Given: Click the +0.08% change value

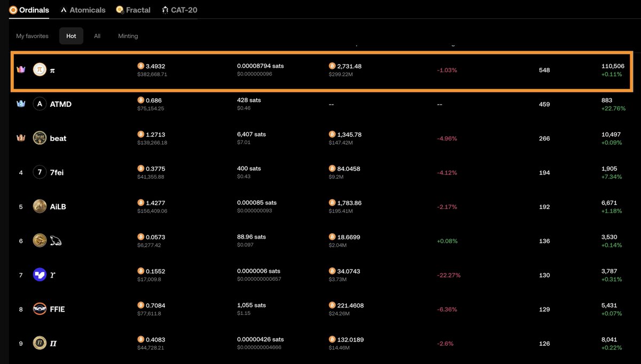Looking at the screenshot, I should coord(448,241).
